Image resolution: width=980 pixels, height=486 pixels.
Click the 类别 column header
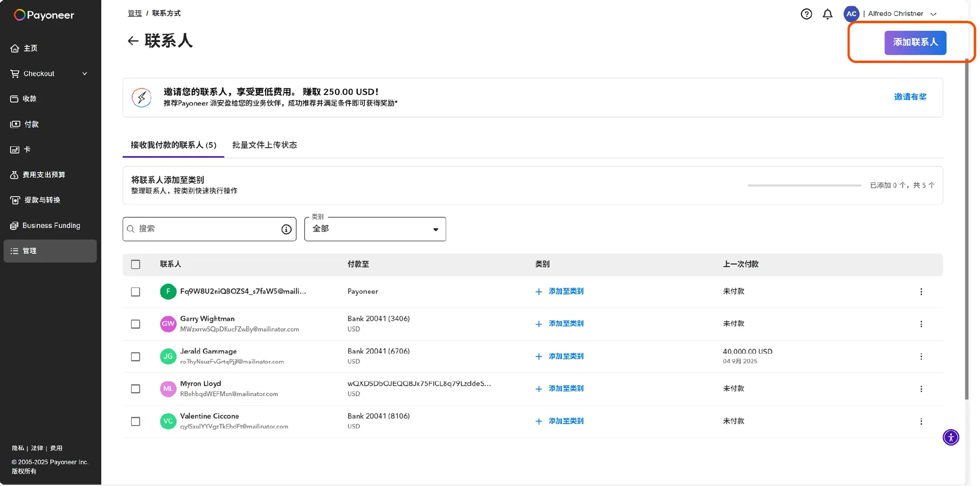coord(542,264)
